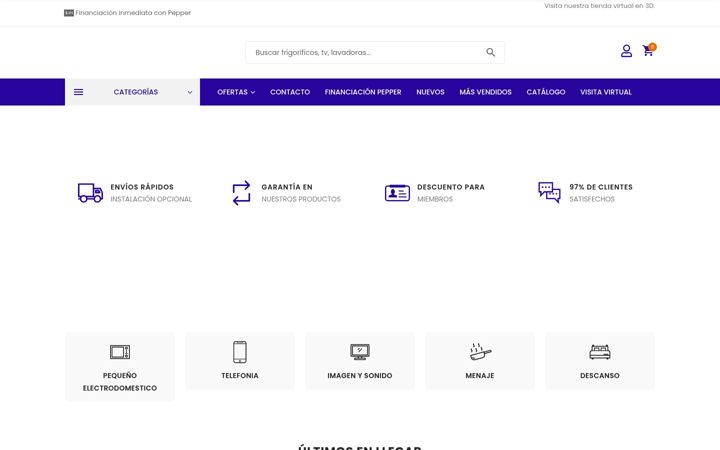
Task: Click the magnifier search icon
Action: (490, 52)
